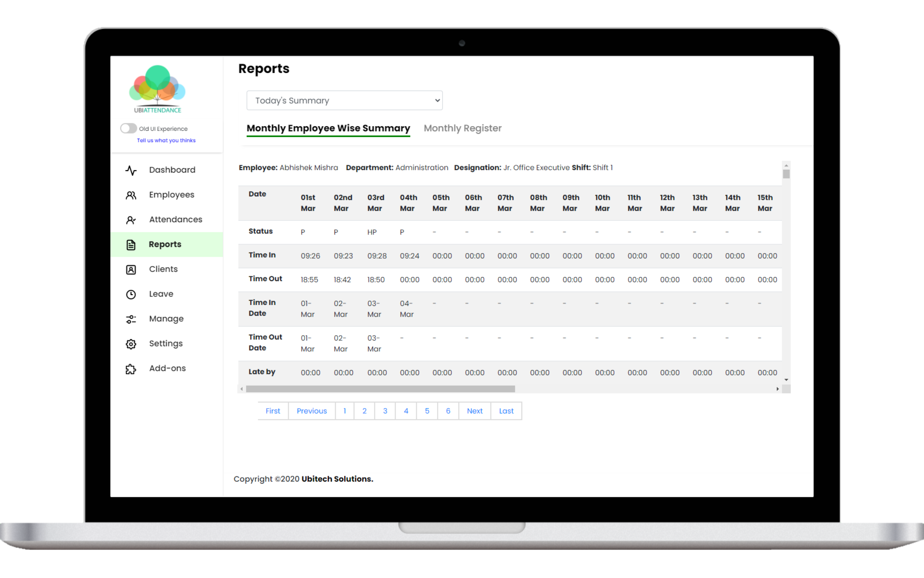Click the 'Tell us what you thinks' link
Image resolution: width=924 pixels, height=578 pixels.
166,140
